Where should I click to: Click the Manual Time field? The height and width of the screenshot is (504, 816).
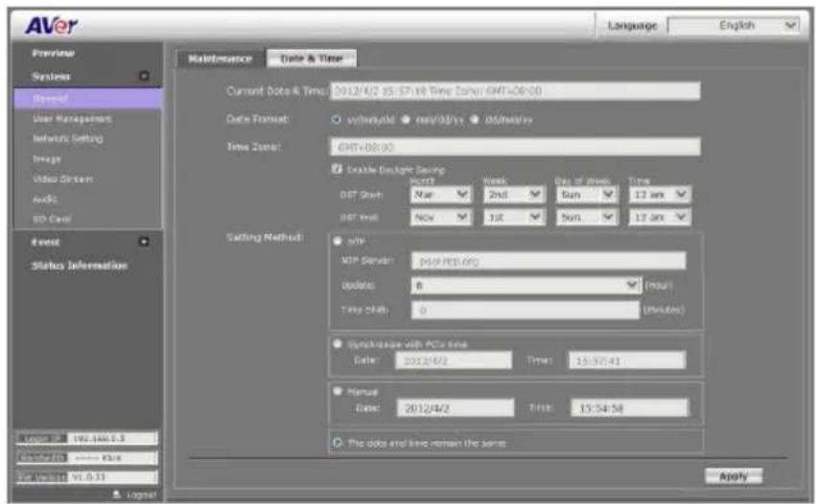coord(630,408)
